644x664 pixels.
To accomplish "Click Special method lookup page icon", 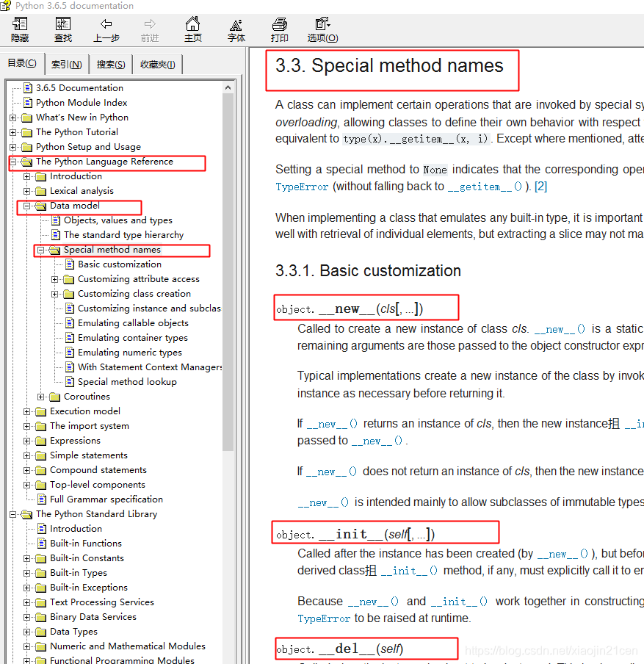I will click(x=70, y=382).
